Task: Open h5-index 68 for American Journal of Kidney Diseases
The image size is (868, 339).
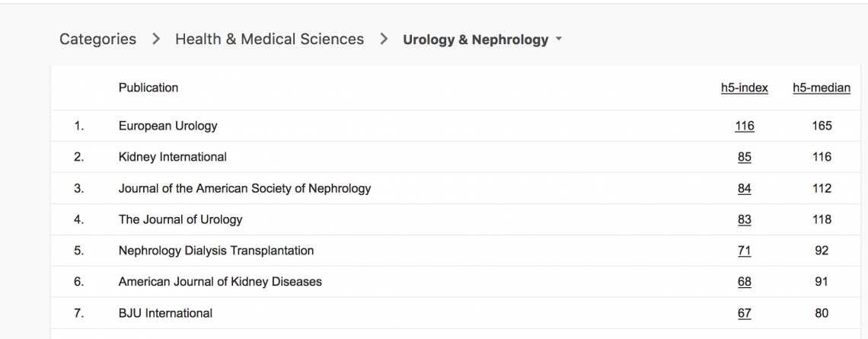Action: tap(744, 282)
